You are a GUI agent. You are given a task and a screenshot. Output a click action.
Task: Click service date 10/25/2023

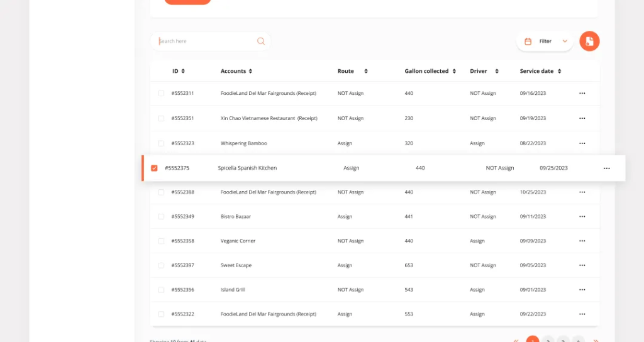pyautogui.click(x=533, y=192)
